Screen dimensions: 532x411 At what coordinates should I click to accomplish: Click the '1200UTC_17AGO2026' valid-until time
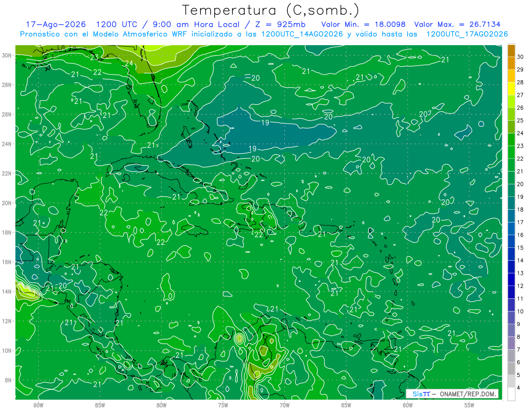pos(467,34)
